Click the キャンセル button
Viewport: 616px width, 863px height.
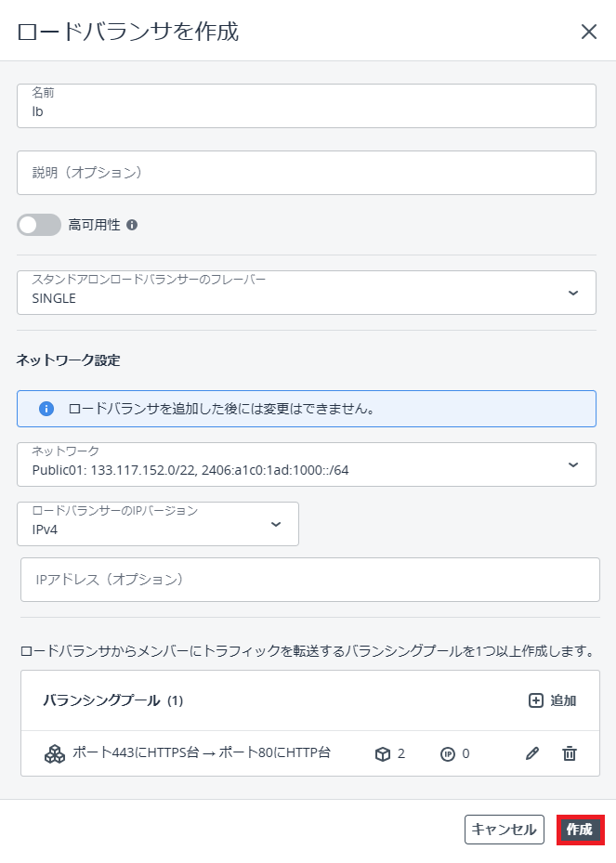[504, 830]
